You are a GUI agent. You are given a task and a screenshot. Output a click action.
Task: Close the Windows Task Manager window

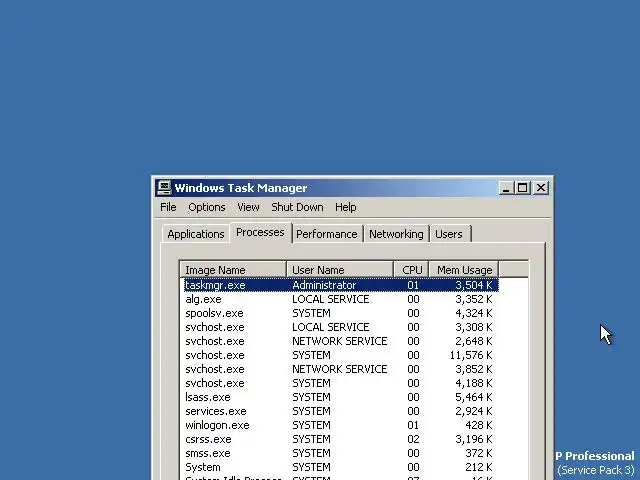(x=541, y=188)
